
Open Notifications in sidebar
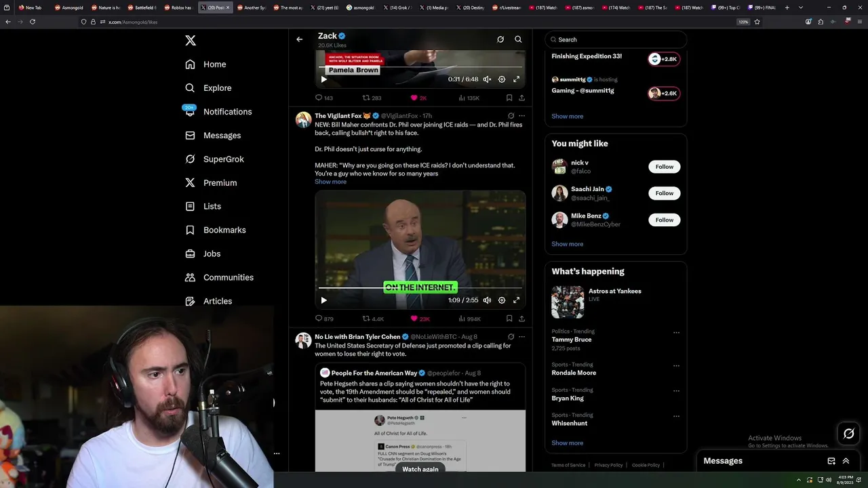click(x=218, y=112)
